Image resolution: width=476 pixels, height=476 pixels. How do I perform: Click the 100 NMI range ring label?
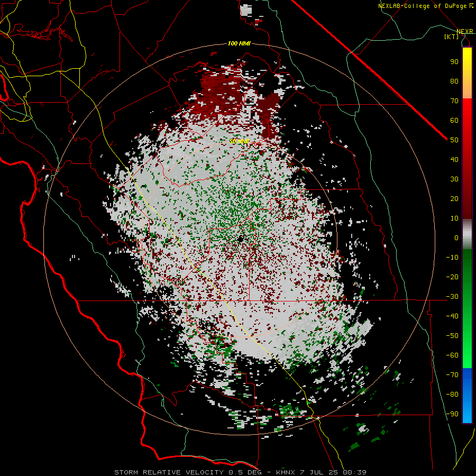(x=239, y=43)
